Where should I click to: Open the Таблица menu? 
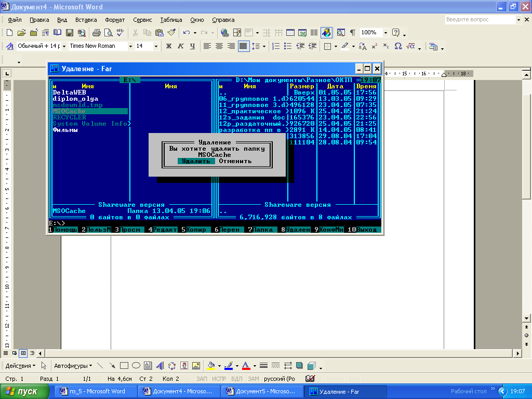[171, 20]
